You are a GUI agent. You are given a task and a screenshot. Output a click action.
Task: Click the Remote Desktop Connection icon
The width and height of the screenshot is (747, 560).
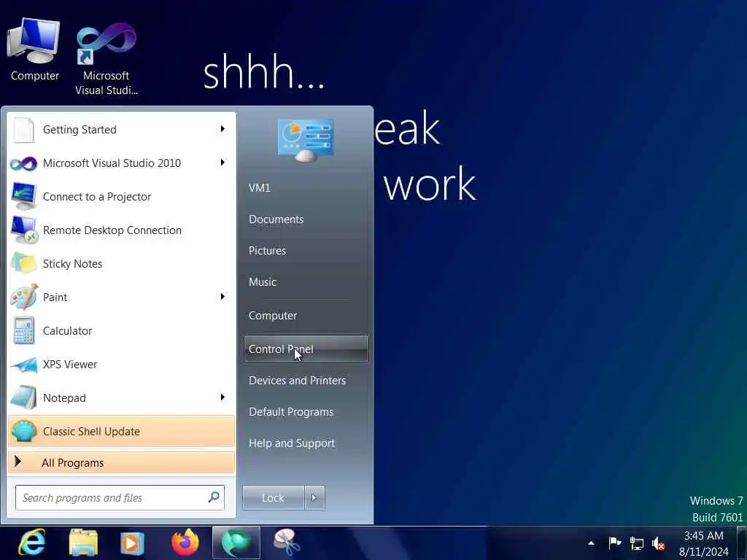coord(24,230)
